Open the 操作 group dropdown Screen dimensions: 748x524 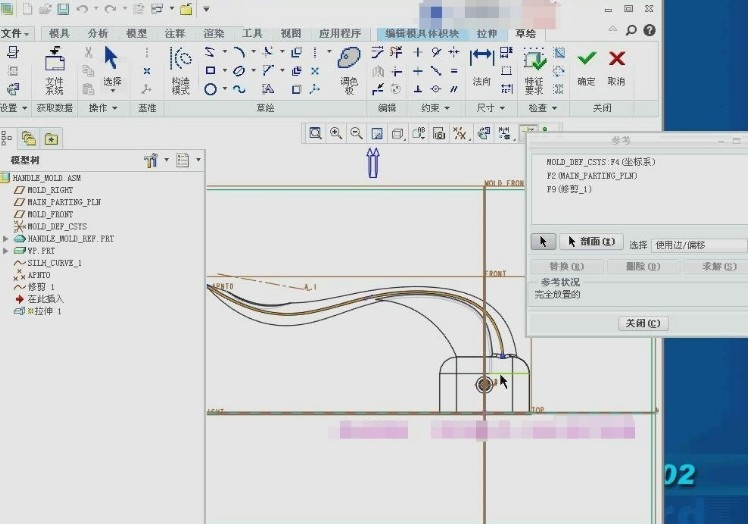click(x=103, y=108)
